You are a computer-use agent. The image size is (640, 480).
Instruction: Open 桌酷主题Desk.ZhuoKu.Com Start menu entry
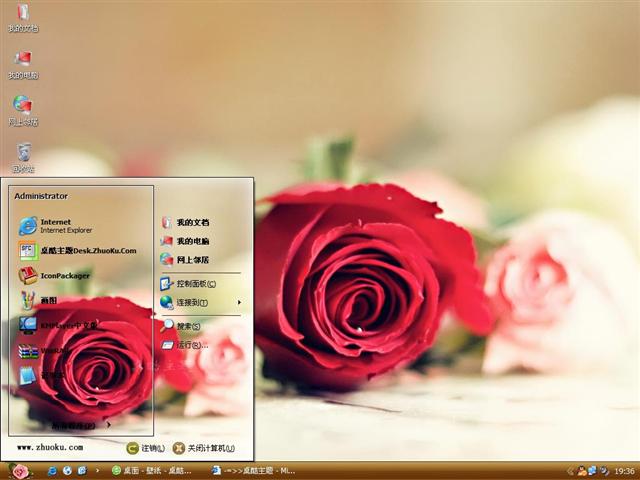(78, 251)
